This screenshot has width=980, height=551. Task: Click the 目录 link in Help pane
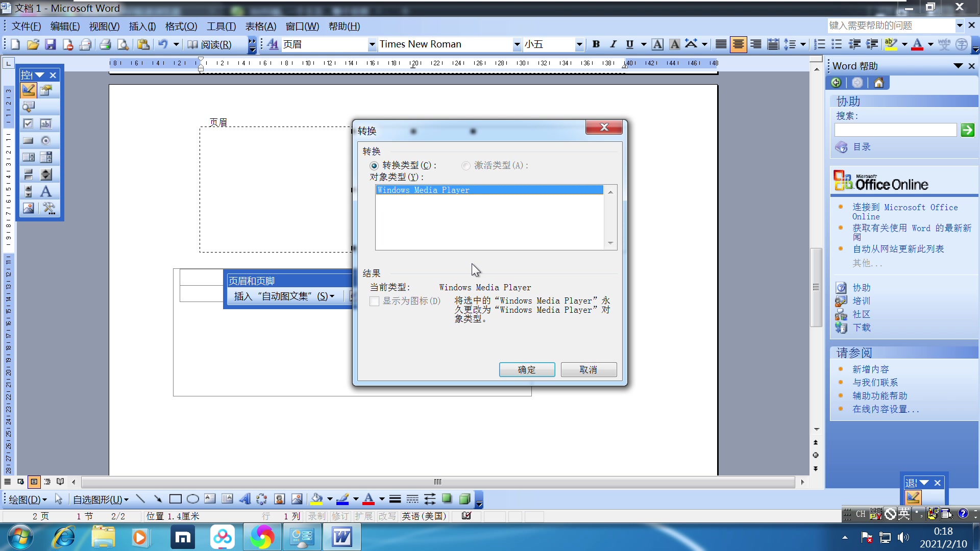tap(862, 147)
